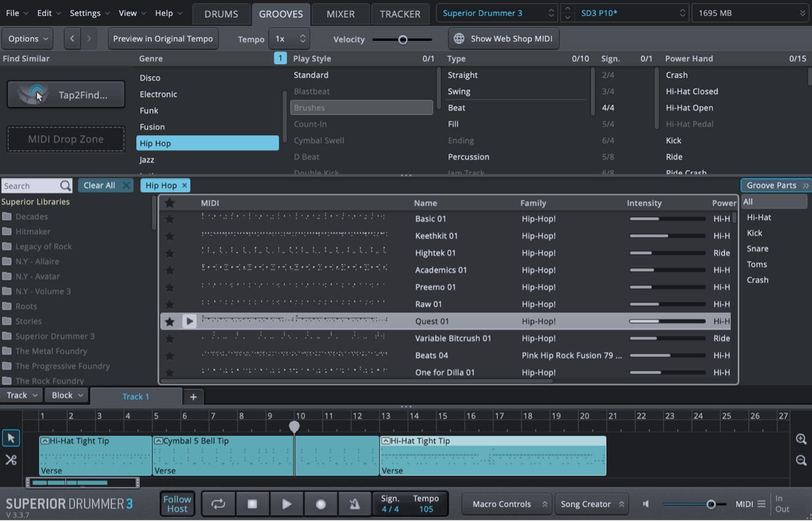Click the Preview in Original Tempo button
This screenshot has width=812, height=522.
[x=163, y=39]
